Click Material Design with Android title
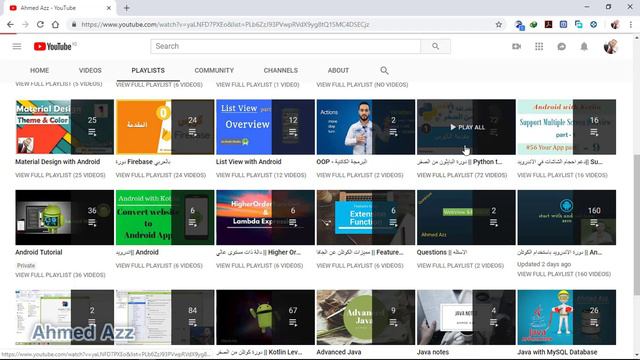This screenshot has width=640, height=360. pyautogui.click(x=58, y=162)
